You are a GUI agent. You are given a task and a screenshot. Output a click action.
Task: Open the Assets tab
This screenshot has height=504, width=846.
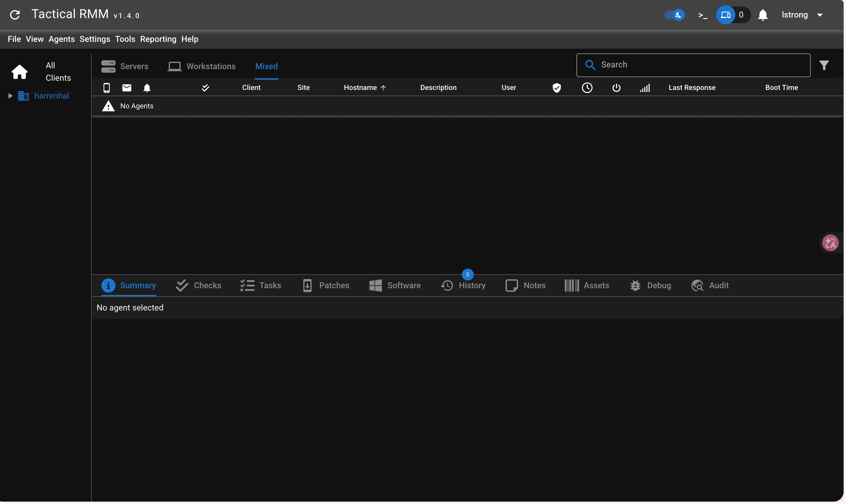587,286
